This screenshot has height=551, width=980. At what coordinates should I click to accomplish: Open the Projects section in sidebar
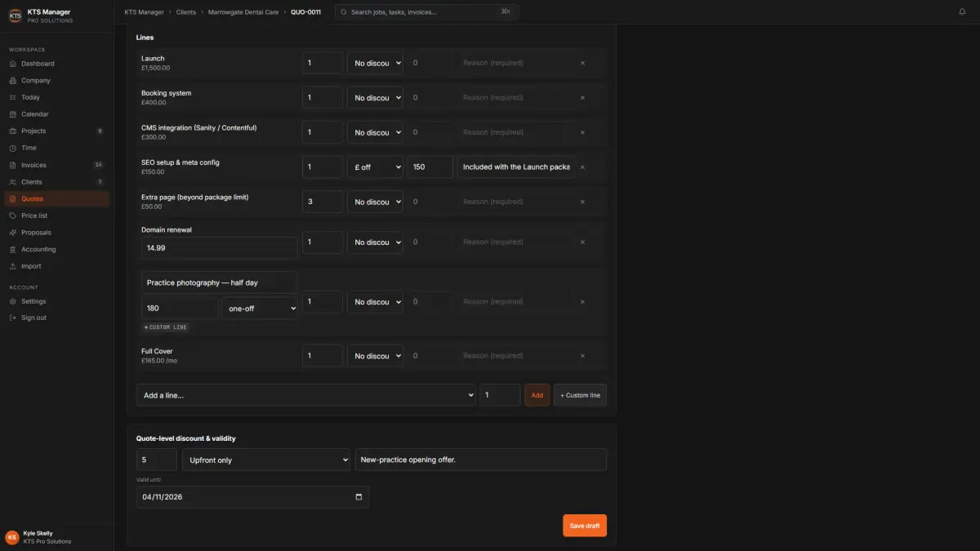click(56, 131)
